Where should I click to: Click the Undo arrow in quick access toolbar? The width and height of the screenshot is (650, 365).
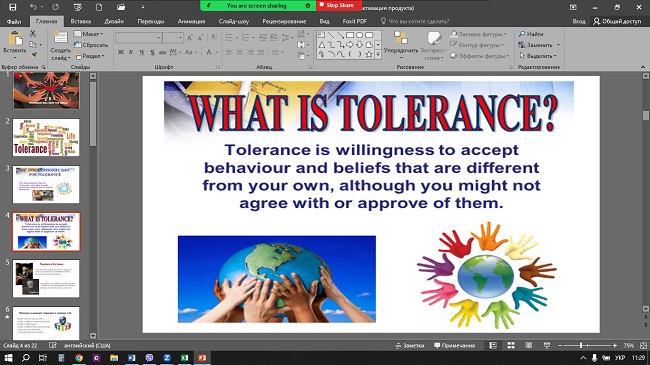point(33,7)
